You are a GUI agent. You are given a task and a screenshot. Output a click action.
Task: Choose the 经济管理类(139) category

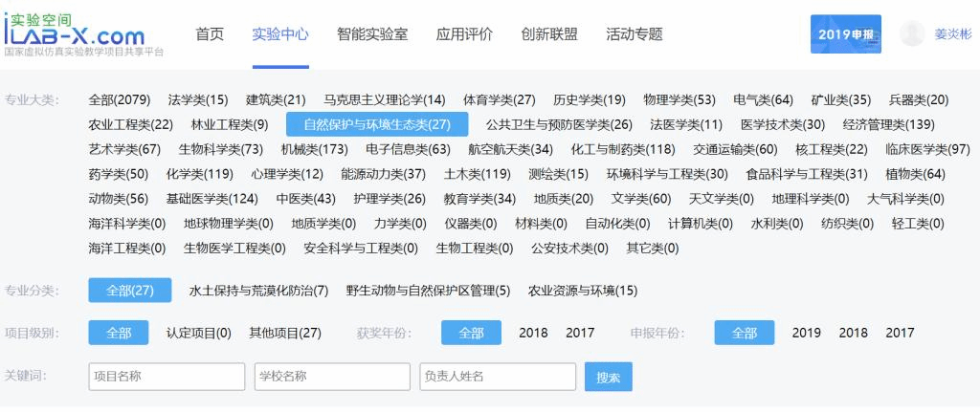pyautogui.click(x=888, y=124)
